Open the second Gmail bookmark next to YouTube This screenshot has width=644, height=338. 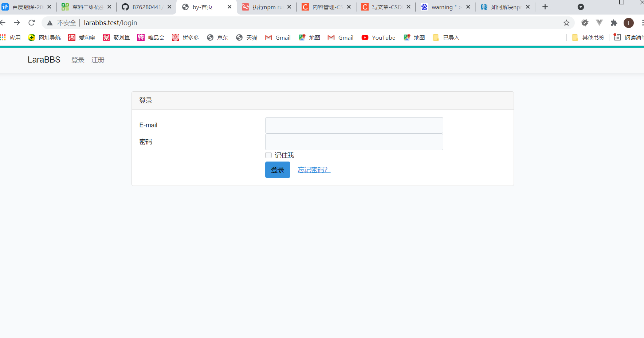pos(341,37)
